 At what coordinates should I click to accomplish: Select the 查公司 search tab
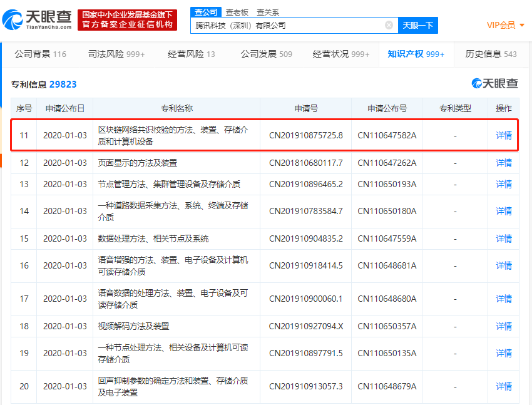pyautogui.click(x=206, y=12)
